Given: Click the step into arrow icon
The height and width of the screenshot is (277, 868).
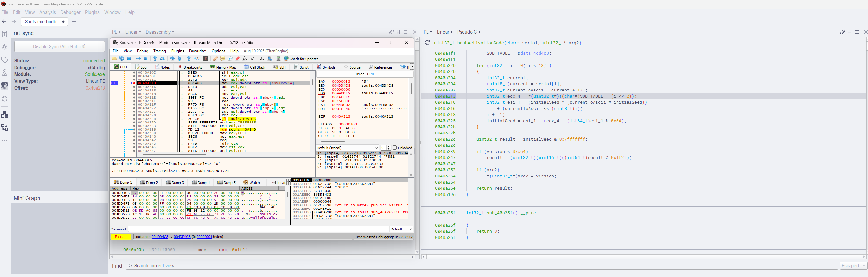Looking at the screenshot, I should (155, 59).
